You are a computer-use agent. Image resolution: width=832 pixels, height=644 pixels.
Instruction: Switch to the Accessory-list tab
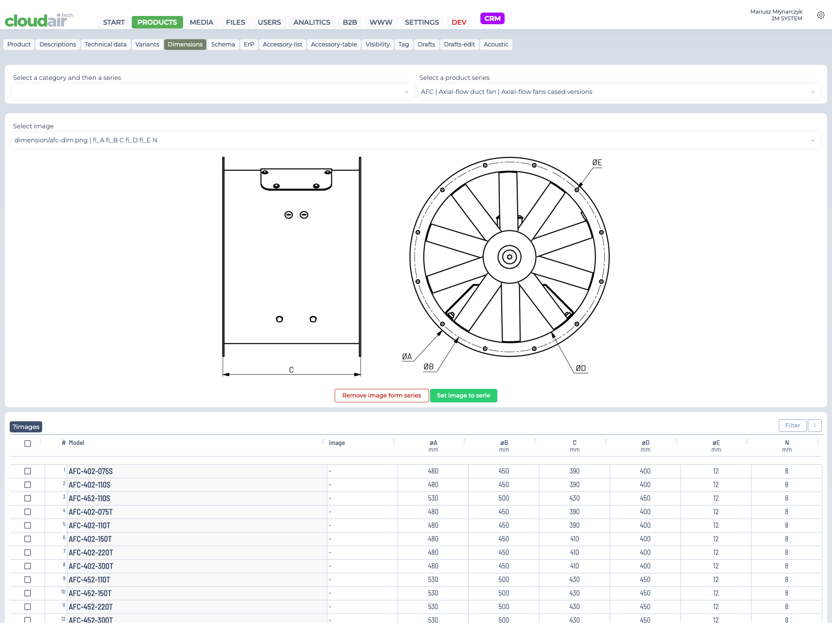282,45
